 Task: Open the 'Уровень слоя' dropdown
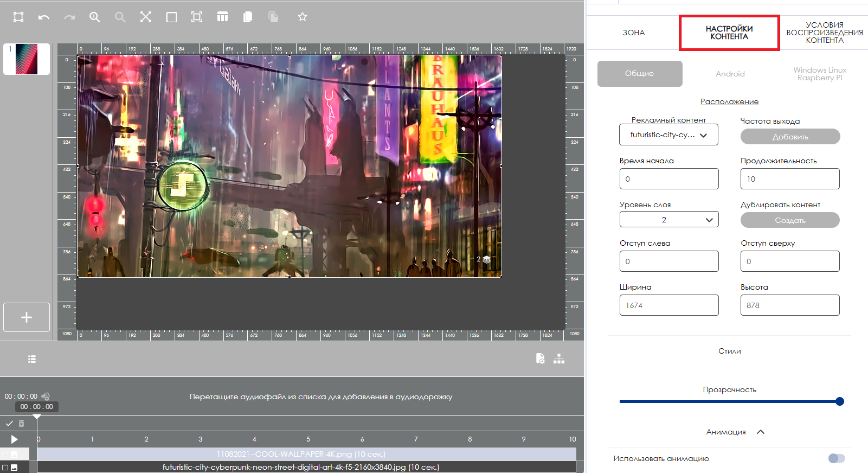click(x=668, y=220)
